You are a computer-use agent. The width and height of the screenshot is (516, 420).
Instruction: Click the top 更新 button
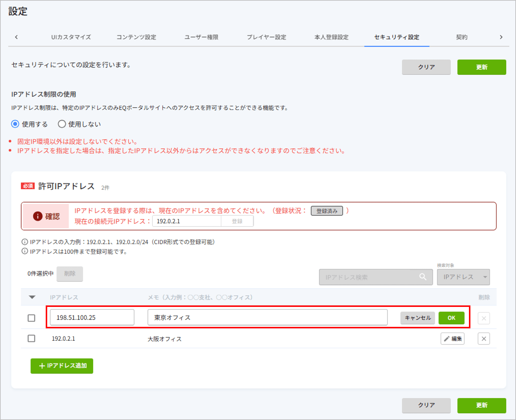click(481, 67)
